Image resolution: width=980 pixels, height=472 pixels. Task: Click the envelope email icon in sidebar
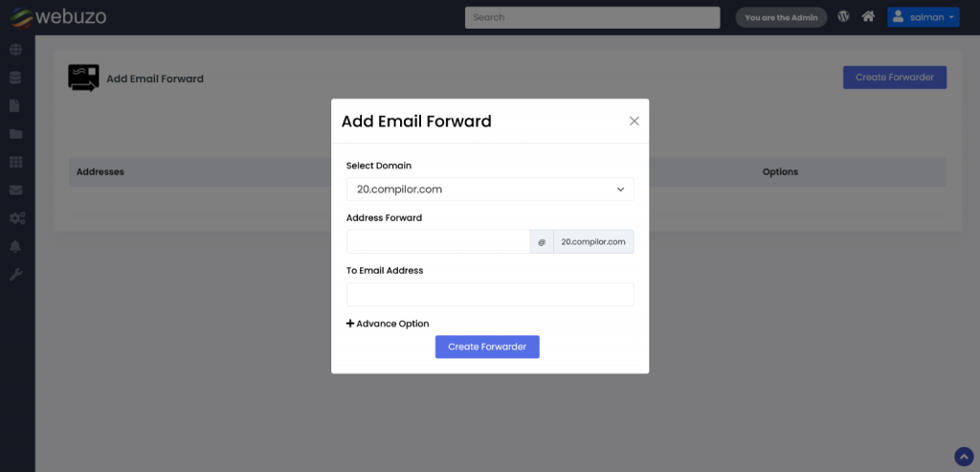[x=15, y=191]
